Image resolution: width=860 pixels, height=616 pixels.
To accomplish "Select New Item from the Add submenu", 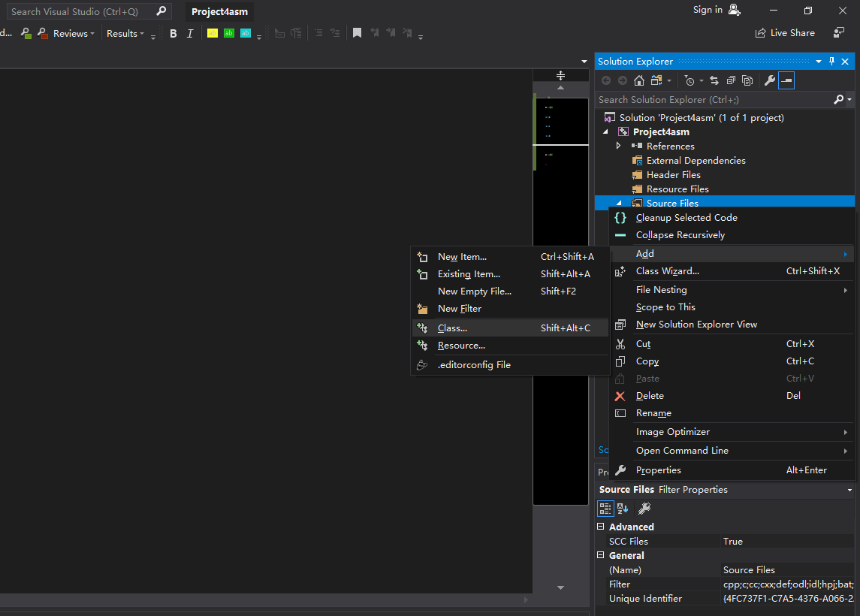I will tap(461, 256).
